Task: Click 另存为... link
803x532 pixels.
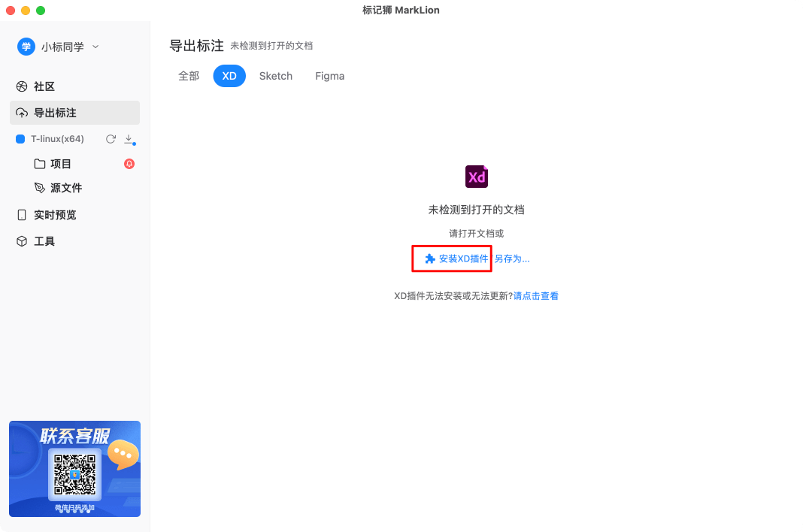Action: click(511, 258)
